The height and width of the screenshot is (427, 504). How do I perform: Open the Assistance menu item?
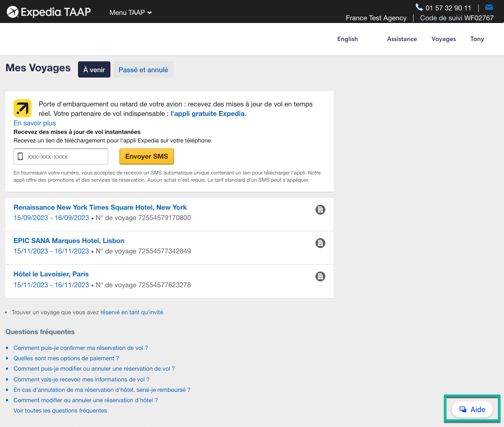(x=402, y=39)
